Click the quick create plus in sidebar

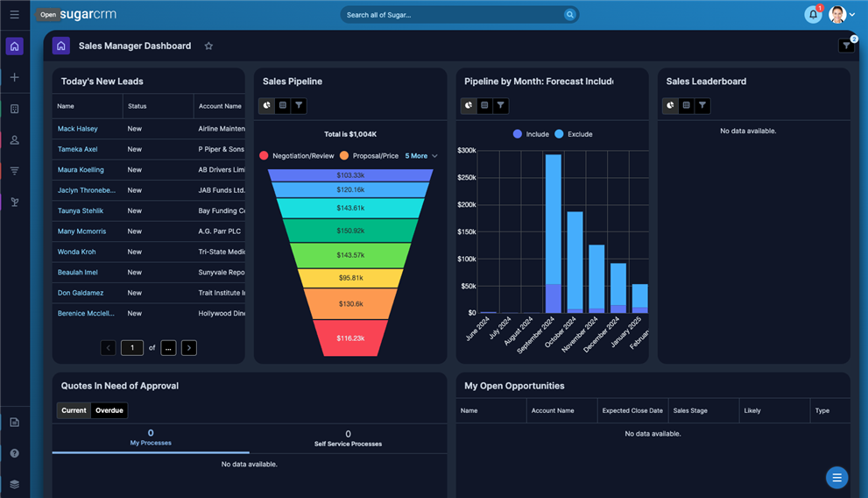(x=14, y=78)
